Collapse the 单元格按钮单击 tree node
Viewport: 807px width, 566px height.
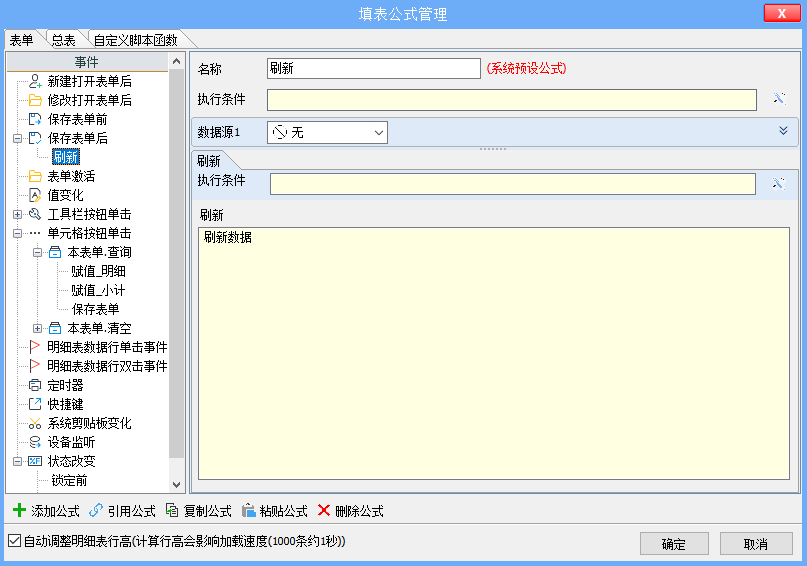[x=17, y=234]
